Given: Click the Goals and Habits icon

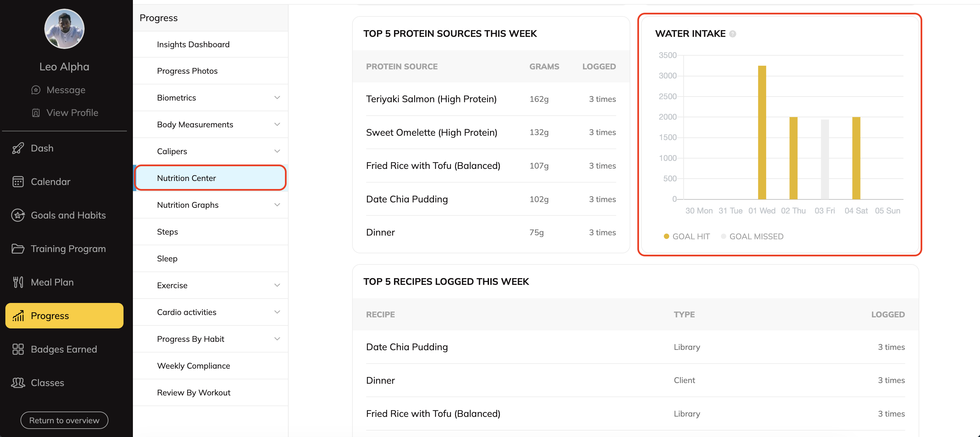Looking at the screenshot, I should pyautogui.click(x=18, y=215).
